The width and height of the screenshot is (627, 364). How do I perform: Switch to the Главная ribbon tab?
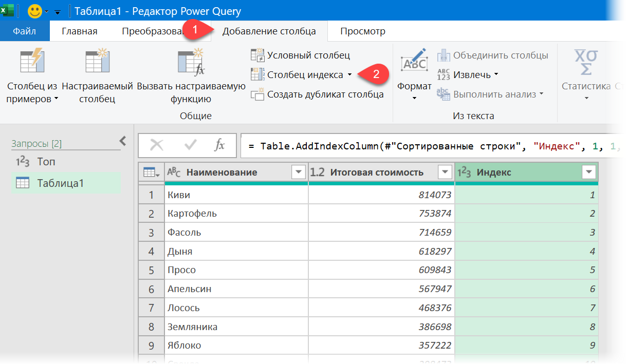click(x=79, y=31)
